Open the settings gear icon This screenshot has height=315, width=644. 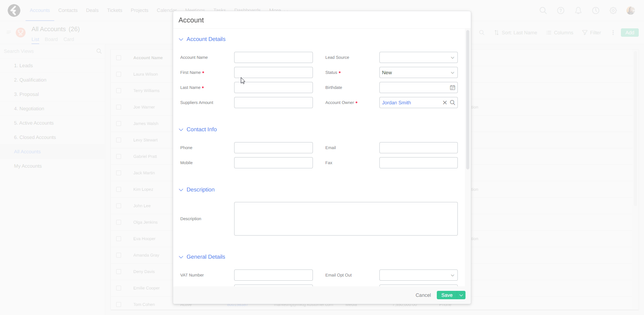[x=613, y=10]
